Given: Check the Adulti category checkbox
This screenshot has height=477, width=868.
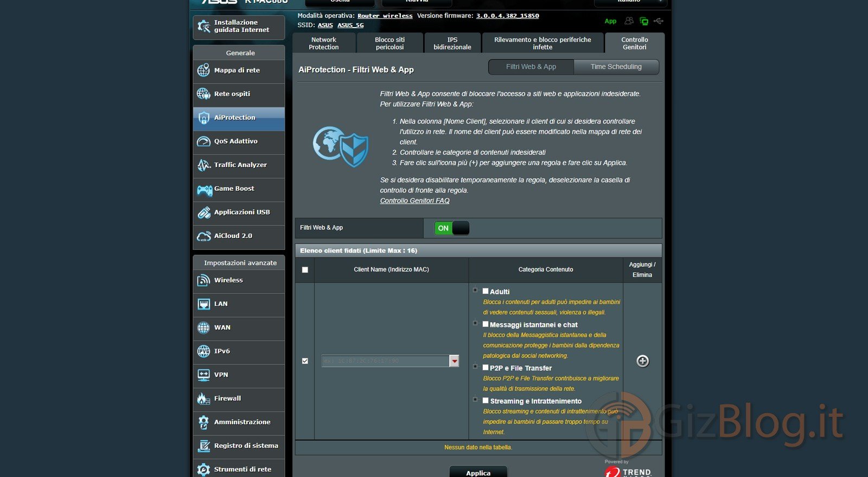Looking at the screenshot, I should [x=486, y=291].
